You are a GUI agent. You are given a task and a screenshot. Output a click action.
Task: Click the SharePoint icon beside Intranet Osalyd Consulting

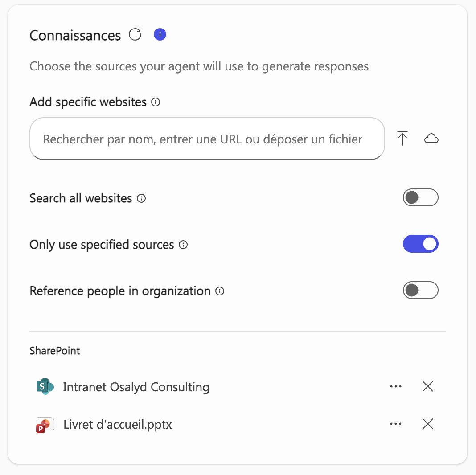click(45, 387)
